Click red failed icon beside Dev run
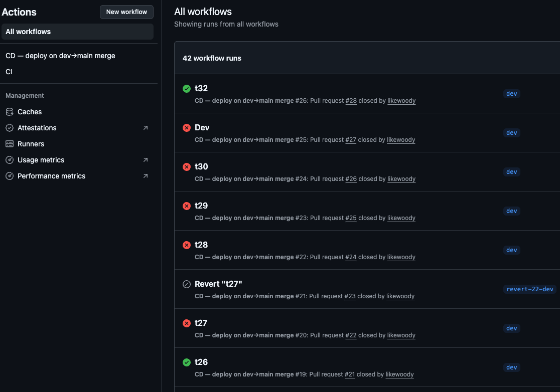This screenshot has height=392, width=560. 187,128
